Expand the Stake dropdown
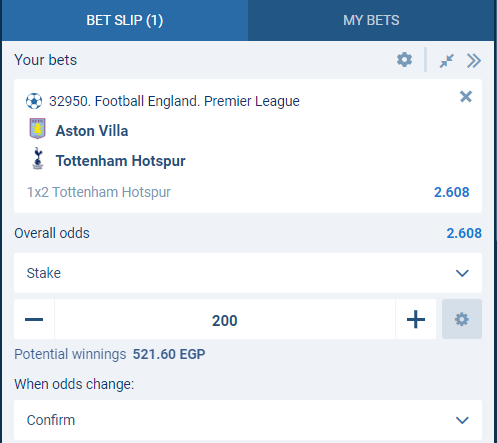Viewport: 497px width, 443px height. point(248,273)
